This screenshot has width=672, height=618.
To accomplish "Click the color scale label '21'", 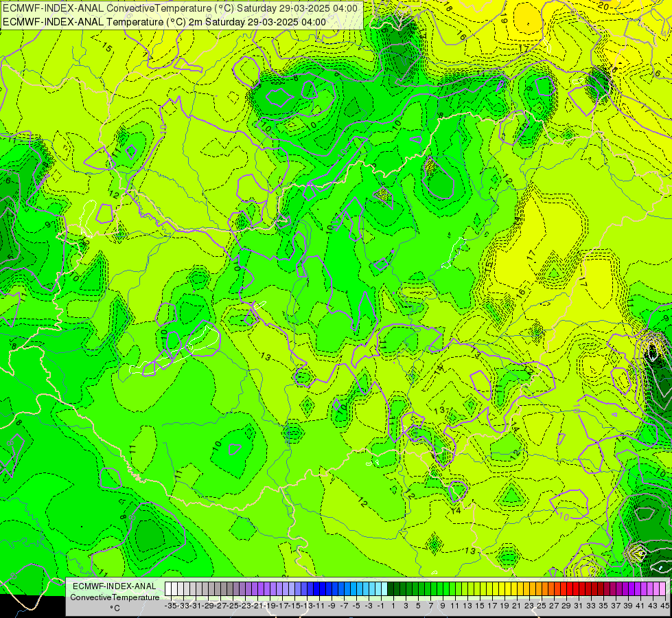I will coord(517,606).
